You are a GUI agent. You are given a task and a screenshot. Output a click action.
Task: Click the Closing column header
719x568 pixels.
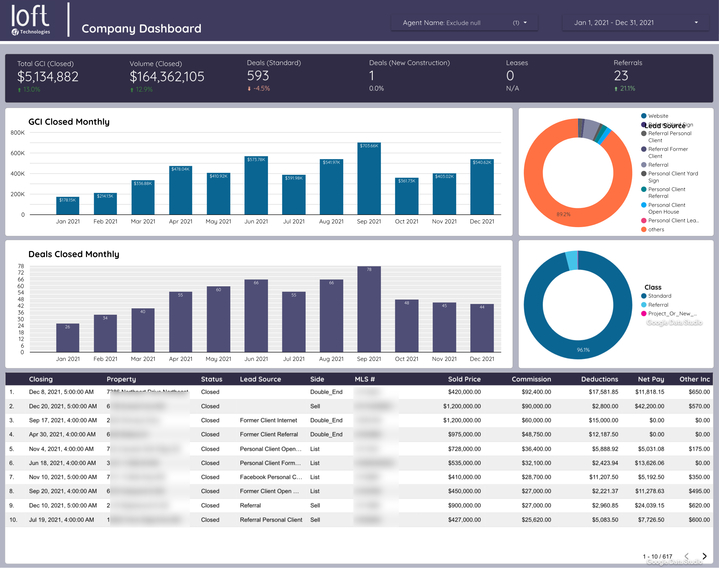[41, 379]
